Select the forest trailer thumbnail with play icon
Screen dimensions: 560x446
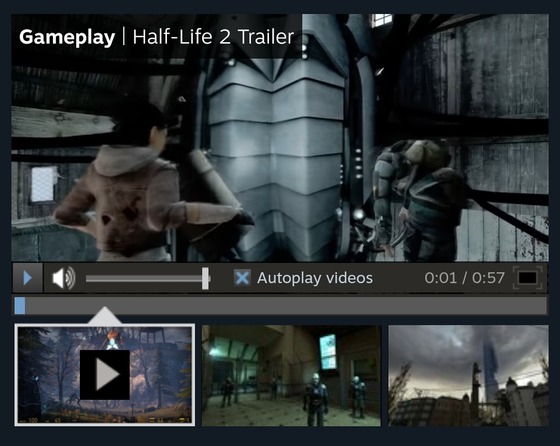tap(105, 375)
